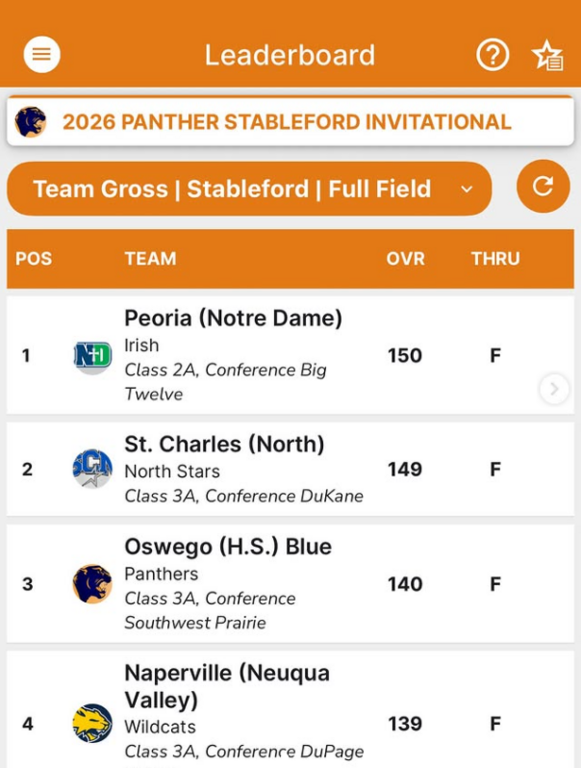Click the St. Charles North SCN logo
Image resolution: width=581 pixels, height=768 pixels.
tap(92, 469)
